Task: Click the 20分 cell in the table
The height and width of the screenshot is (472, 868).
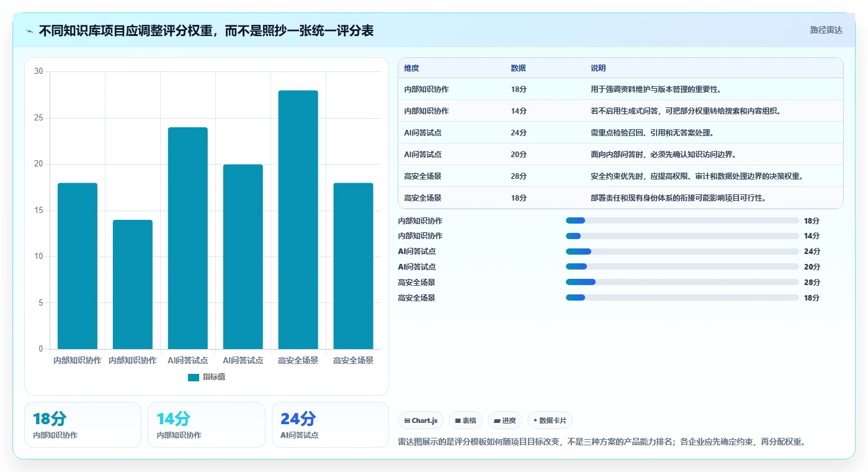Action: click(x=519, y=155)
